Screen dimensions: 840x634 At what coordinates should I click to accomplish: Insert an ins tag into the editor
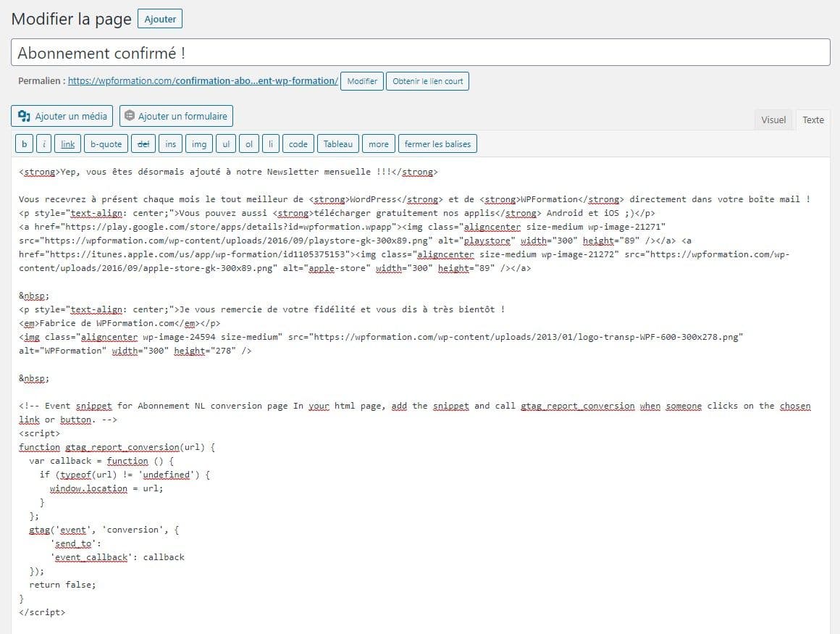[x=170, y=143]
